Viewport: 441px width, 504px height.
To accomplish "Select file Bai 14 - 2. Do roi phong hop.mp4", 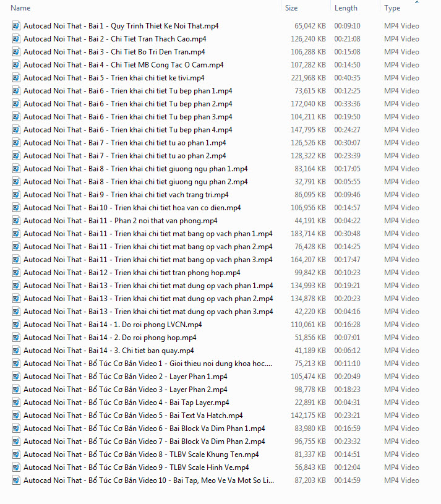I will [x=110, y=338].
